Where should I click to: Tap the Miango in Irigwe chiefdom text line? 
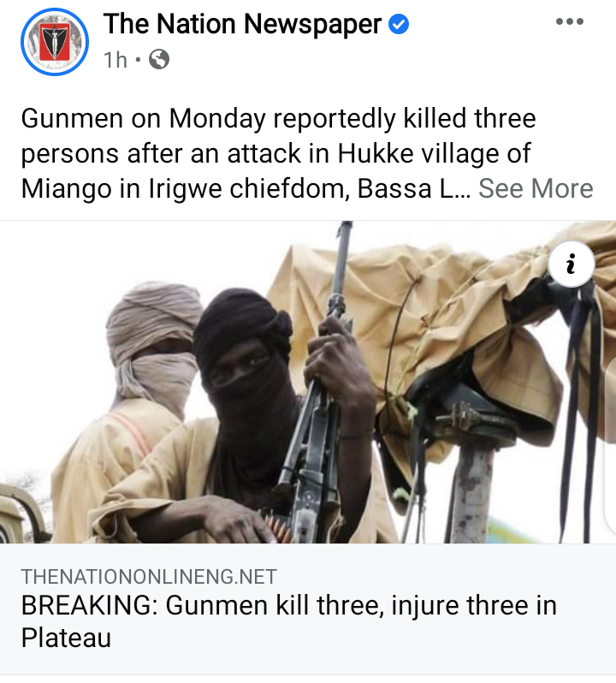click(246, 188)
